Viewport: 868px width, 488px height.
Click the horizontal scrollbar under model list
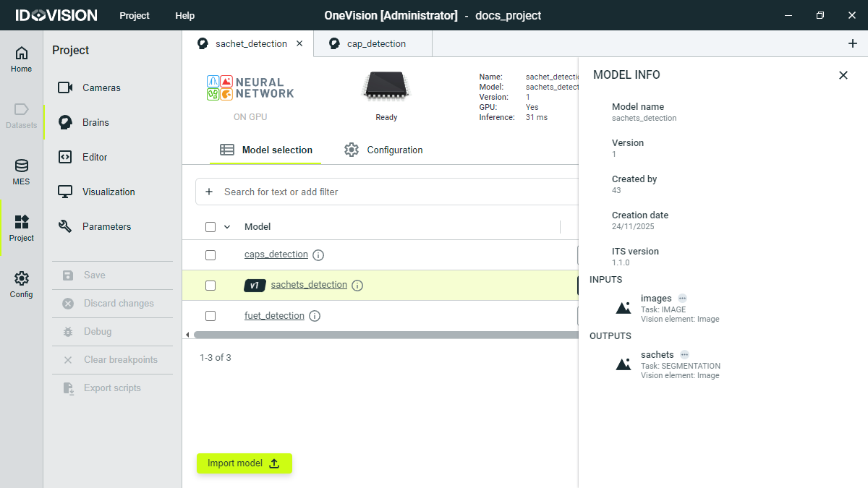[383, 335]
